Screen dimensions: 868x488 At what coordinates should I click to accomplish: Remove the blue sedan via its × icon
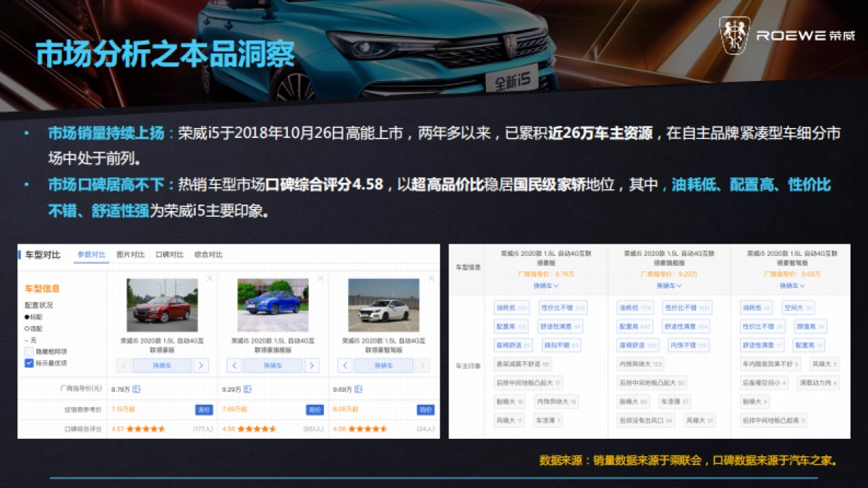tap(320, 278)
